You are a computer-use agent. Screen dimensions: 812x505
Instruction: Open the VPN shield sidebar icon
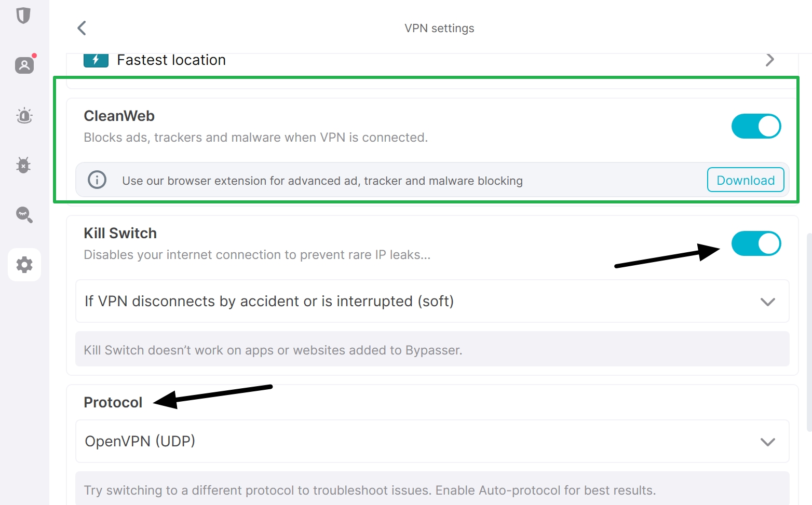coord(23,16)
